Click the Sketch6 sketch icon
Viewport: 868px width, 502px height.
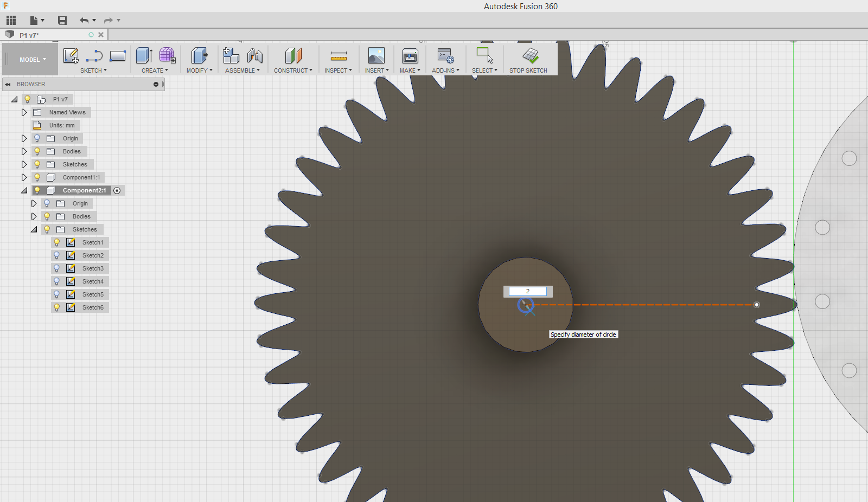(71, 307)
